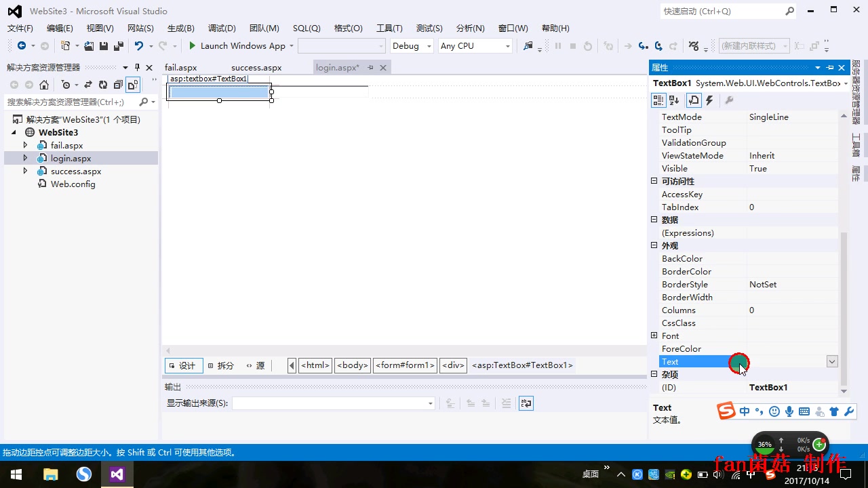Click the ForeColor property value field
Image resolution: width=868 pixels, height=488 pixels.
(793, 349)
